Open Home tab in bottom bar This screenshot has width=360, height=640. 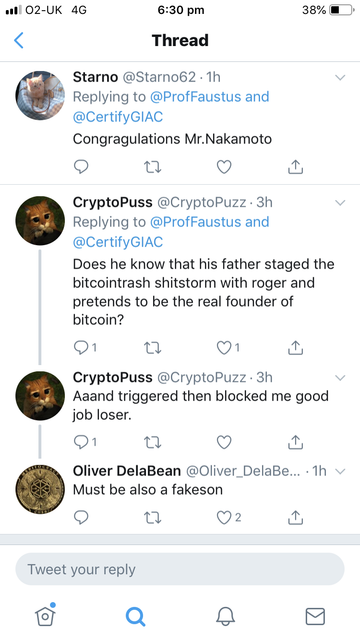(x=45, y=615)
